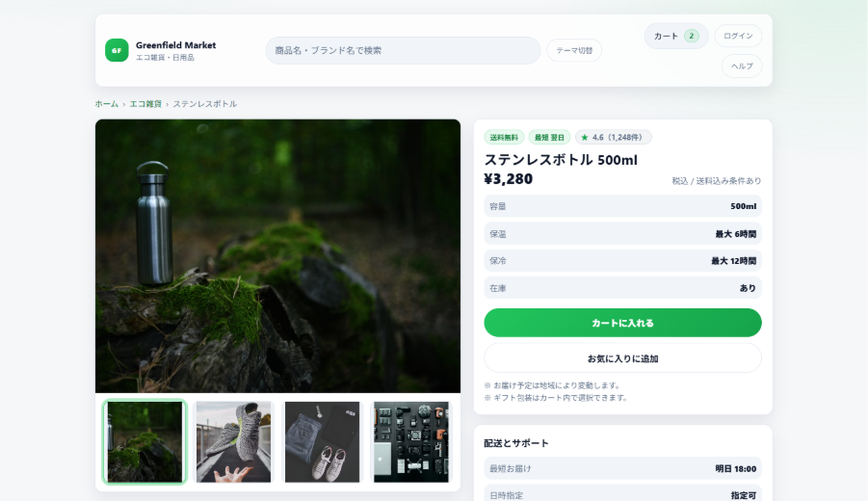Click the 税込 / 送料込み条件あり note

717,181
